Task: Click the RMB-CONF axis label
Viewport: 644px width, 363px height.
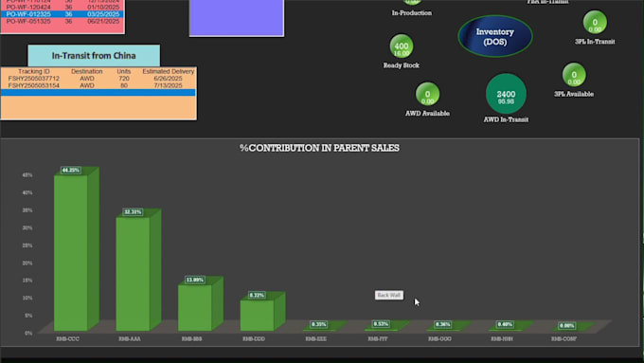Action: pos(563,338)
